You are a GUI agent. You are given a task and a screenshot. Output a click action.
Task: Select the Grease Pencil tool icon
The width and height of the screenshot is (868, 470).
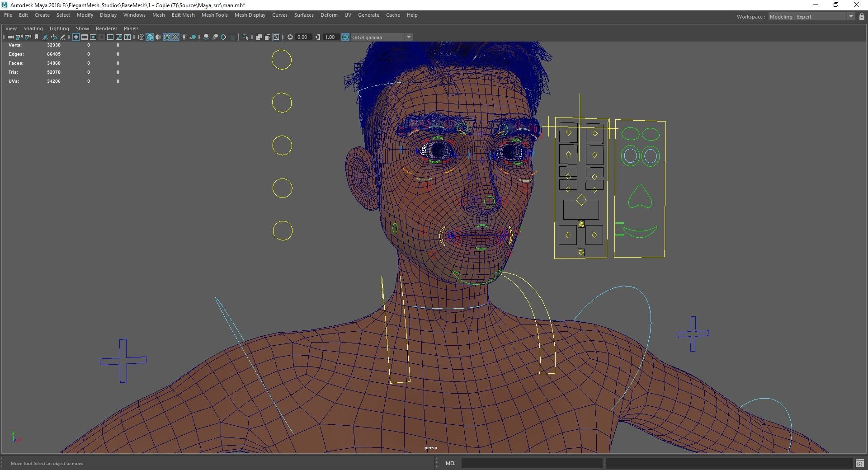[62, 37]
